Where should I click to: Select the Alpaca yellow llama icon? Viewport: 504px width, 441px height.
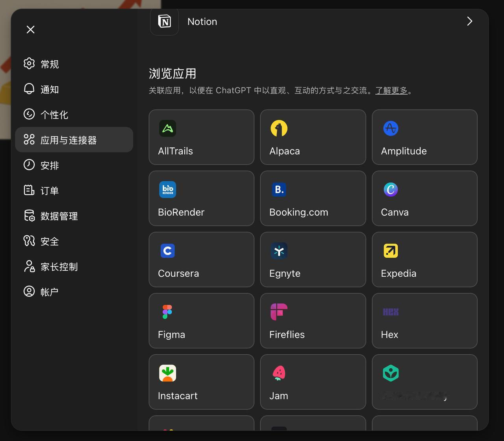tap(279, 128)
